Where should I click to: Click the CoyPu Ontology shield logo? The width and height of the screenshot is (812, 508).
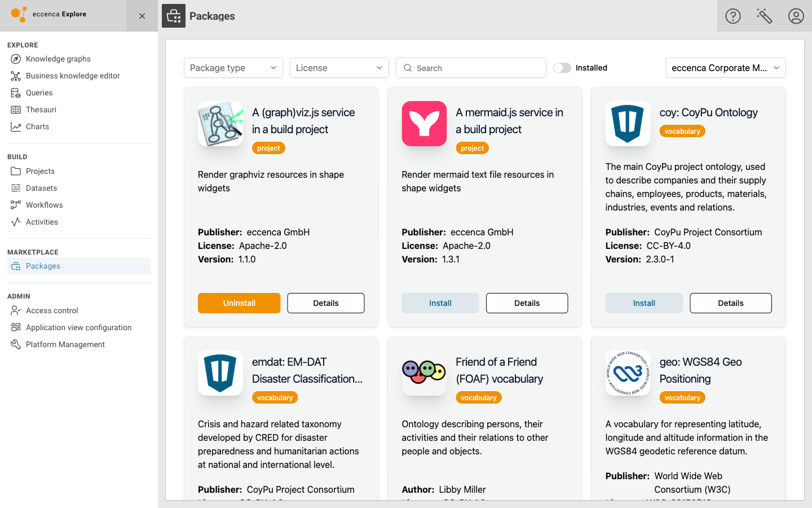tap(628, 124)
